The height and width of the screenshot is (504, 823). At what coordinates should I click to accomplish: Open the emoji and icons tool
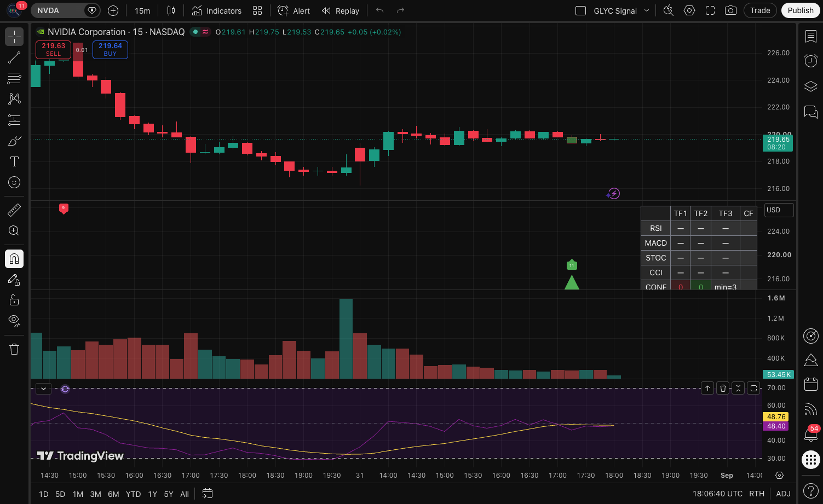(x=14, y=182)
